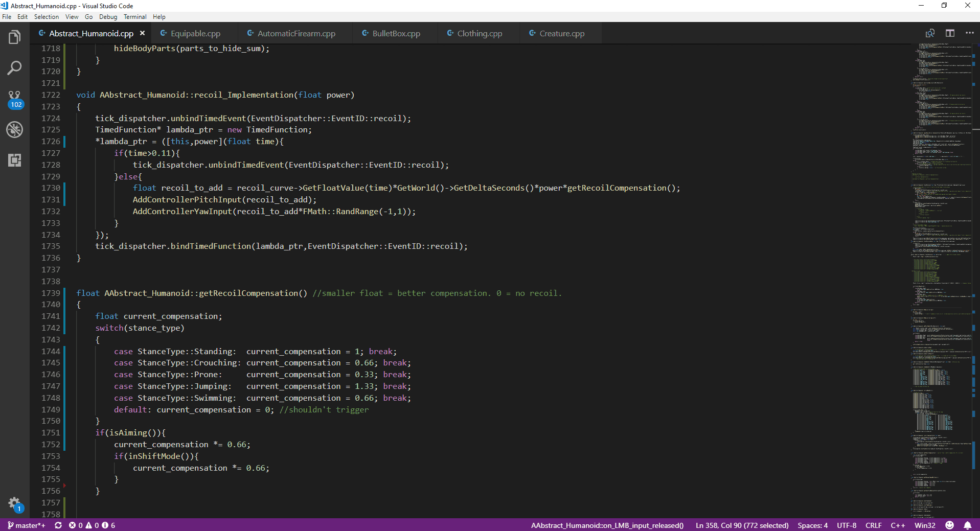Switch to the AutomaticFirearm.cpp tab
This screenshot has width=980, height=531.
(296, 33)
